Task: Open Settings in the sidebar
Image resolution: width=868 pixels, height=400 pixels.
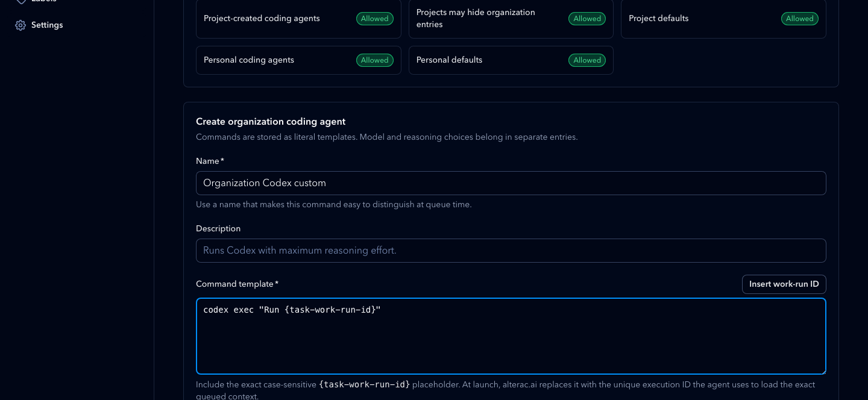Action: (x=39, y=25)
